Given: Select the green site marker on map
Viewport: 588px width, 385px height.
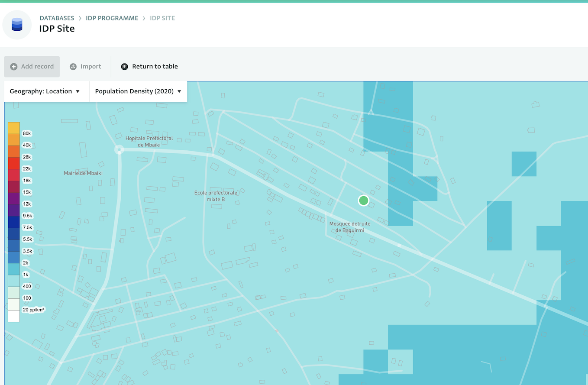Looking at the screenshot, I should point(363,200).
